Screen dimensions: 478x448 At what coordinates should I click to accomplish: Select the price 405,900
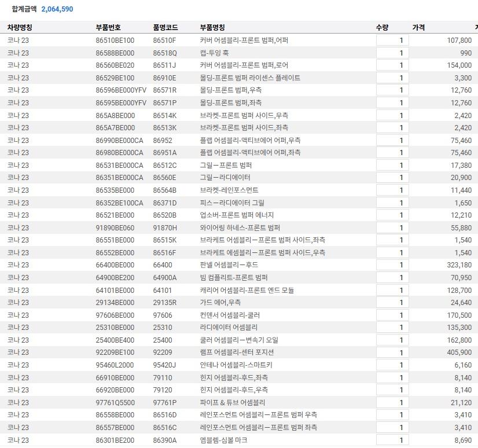tap(459, 352)
